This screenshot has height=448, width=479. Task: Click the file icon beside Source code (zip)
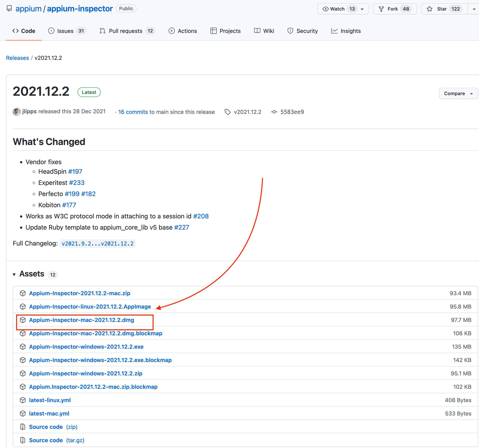tap(23, 427)
